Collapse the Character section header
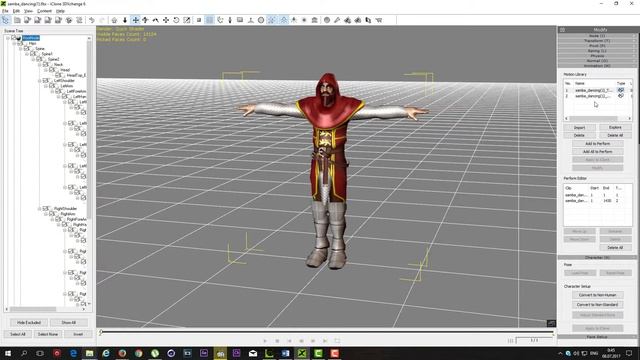The image size is (640, 360). (597, 258)
